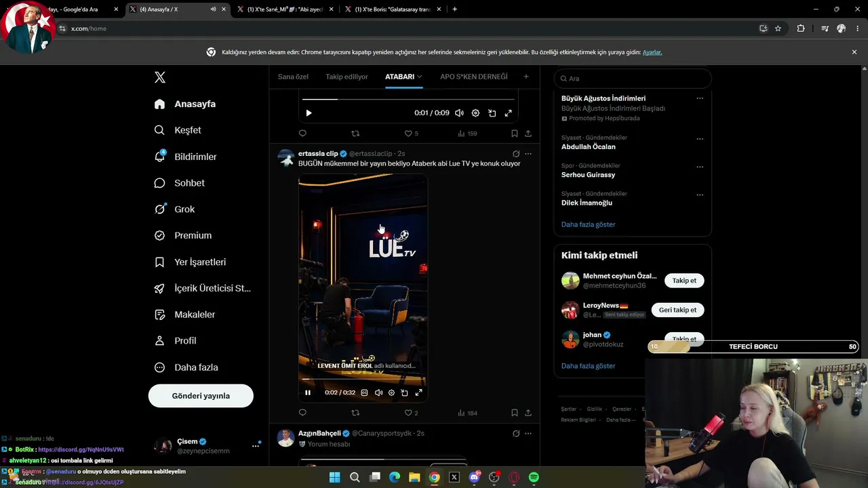
Task: Go to Profil page
Action: pos(175,341)
